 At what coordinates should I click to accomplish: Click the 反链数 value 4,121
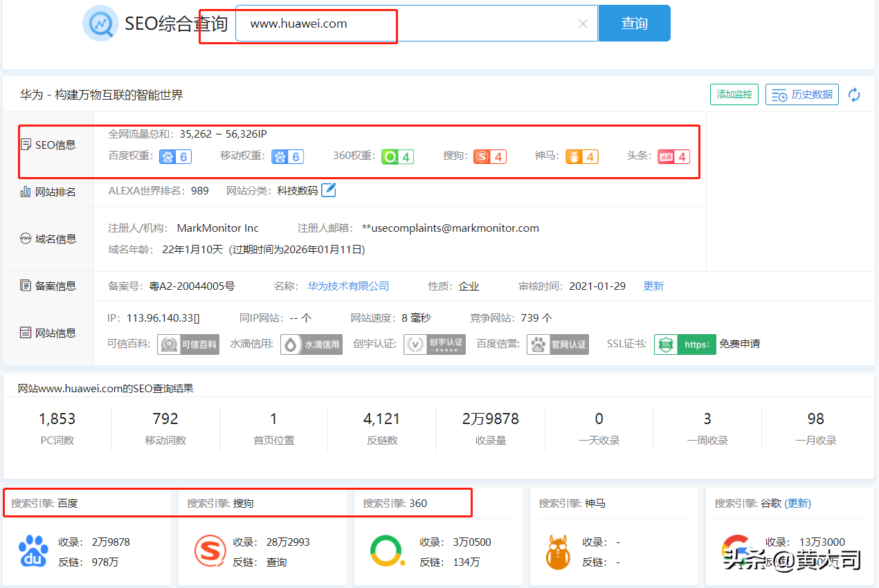(x=382, y=419)
